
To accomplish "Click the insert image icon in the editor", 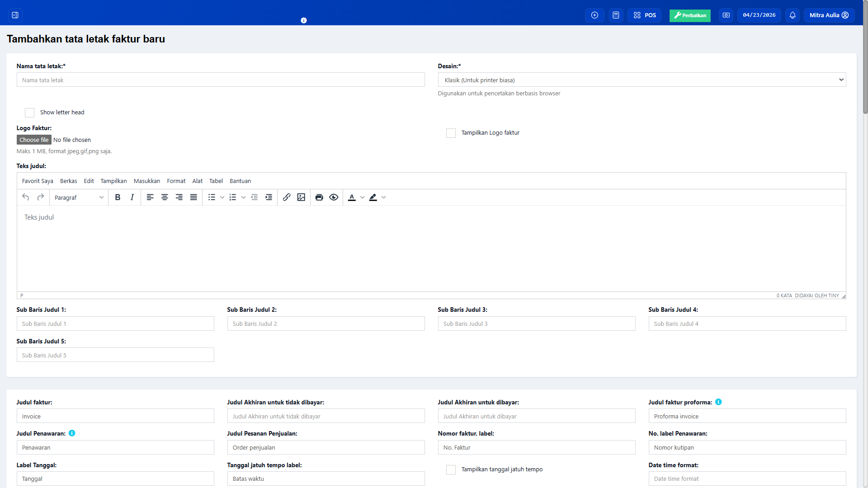I will [301, 197].
